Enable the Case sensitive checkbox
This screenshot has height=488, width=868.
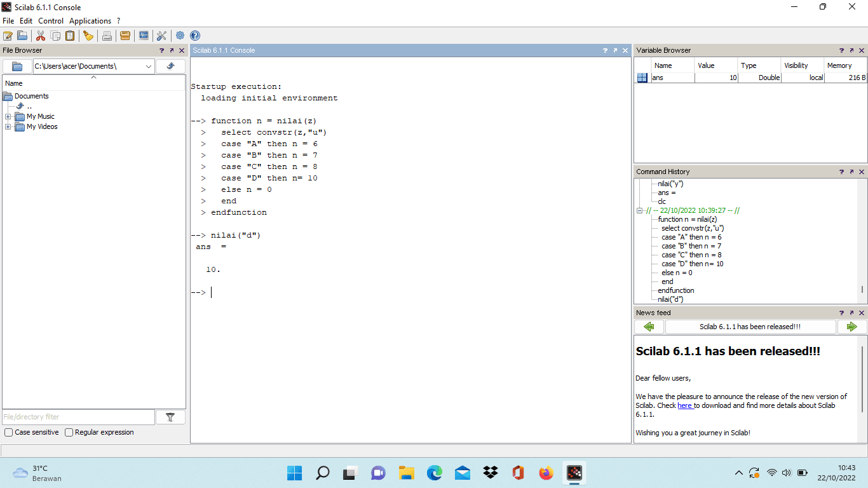tap(9, 433)
